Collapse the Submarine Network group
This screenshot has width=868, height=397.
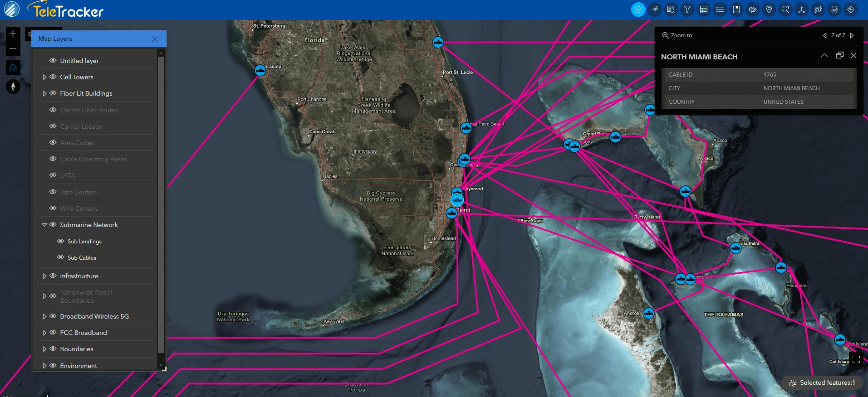pyautogui.click(x=44, y=225)
